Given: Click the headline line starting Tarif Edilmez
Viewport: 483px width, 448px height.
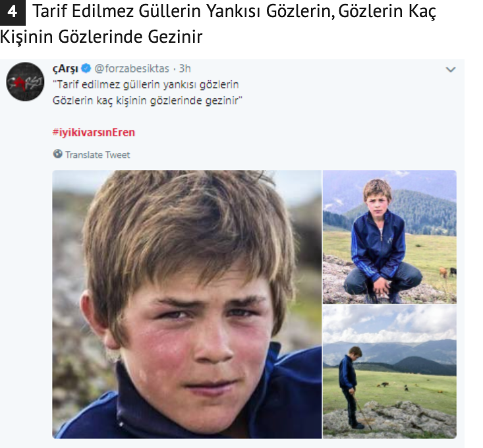Looking at the screenshot, I should point(234,12).
